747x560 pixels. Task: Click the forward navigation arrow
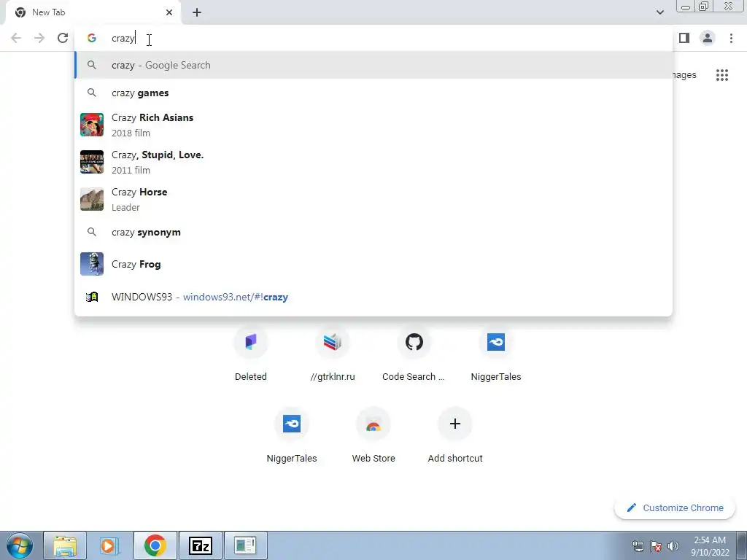point(39,38)
